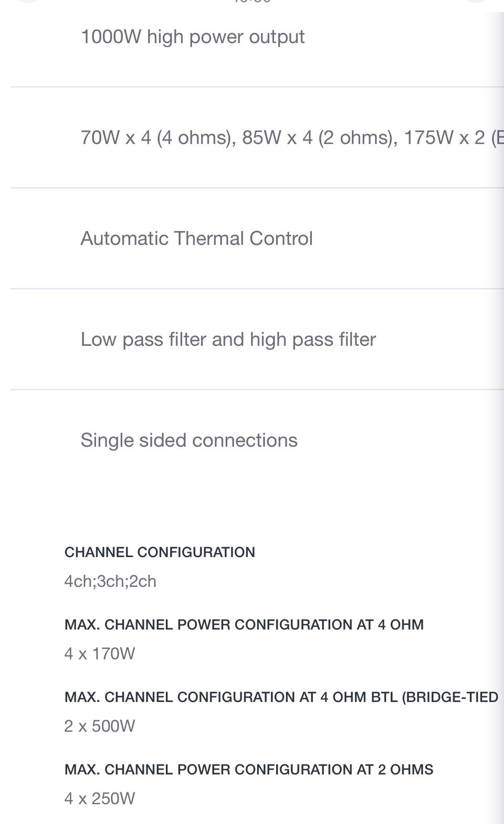
Task: Click the "MAX. CHANNEL POWER CONFIGURATION AT 4 OHM" heading
Action: point(244,625)
